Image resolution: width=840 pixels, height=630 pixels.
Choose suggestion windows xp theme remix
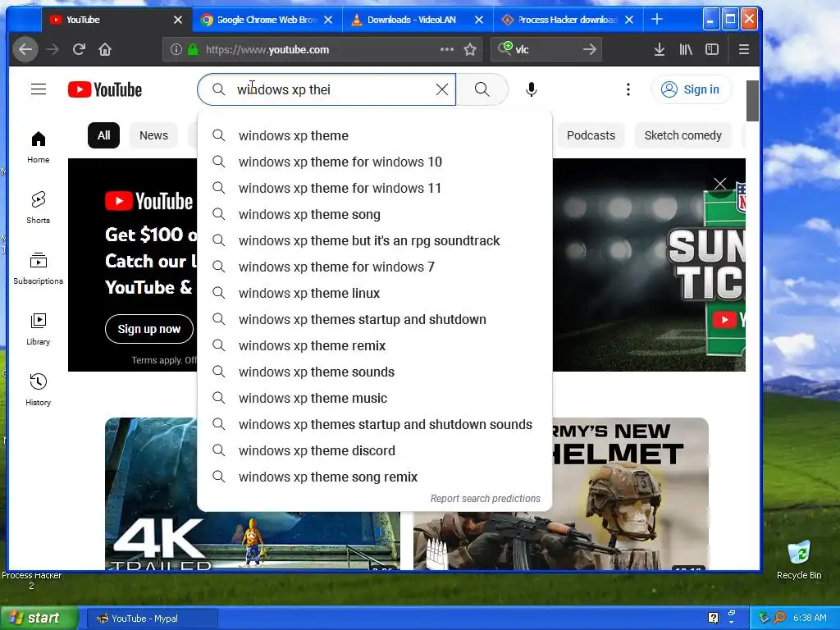click(374, 345)
